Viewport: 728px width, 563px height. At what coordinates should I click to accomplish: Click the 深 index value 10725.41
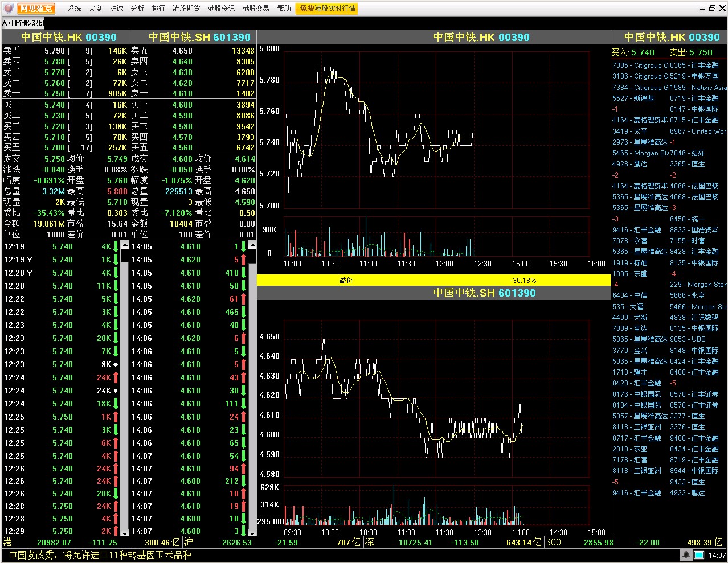click(x=416, y=543)
